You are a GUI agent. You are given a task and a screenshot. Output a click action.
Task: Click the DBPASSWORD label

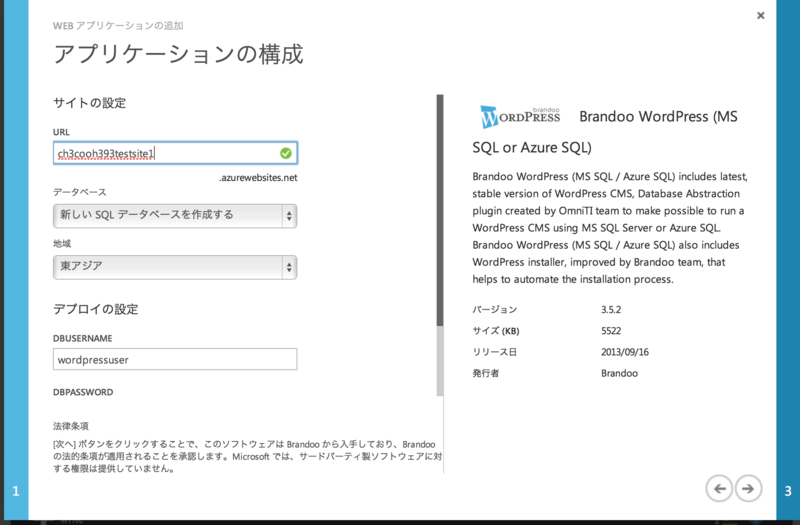tap(83, 392)
